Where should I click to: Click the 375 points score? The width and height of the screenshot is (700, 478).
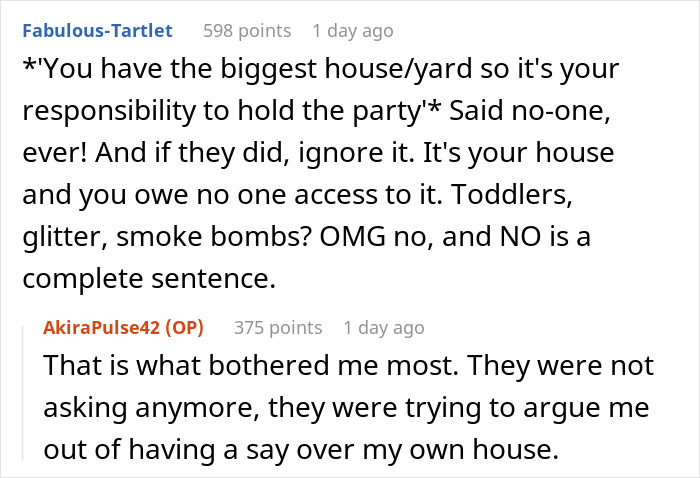point(278,327)
